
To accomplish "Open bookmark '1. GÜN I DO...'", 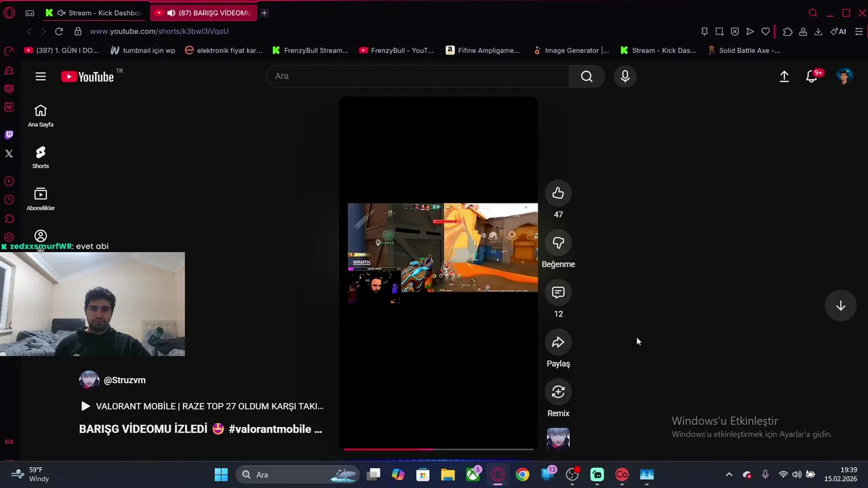I will tap(61, 50).
